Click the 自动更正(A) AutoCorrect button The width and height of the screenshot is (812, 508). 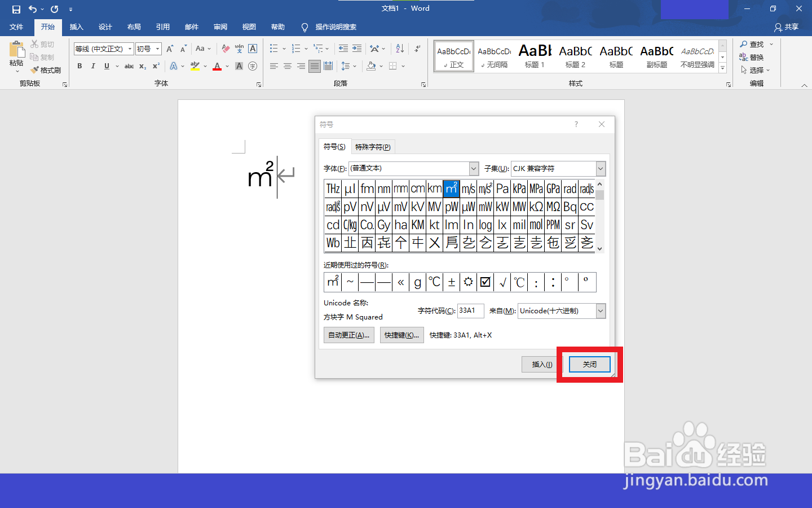348,335
